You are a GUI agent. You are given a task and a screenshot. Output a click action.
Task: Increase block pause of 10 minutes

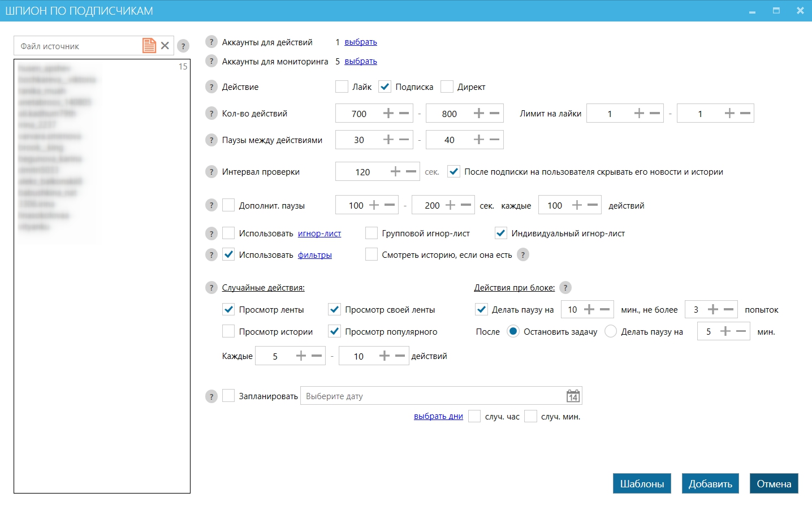[589, 309]
